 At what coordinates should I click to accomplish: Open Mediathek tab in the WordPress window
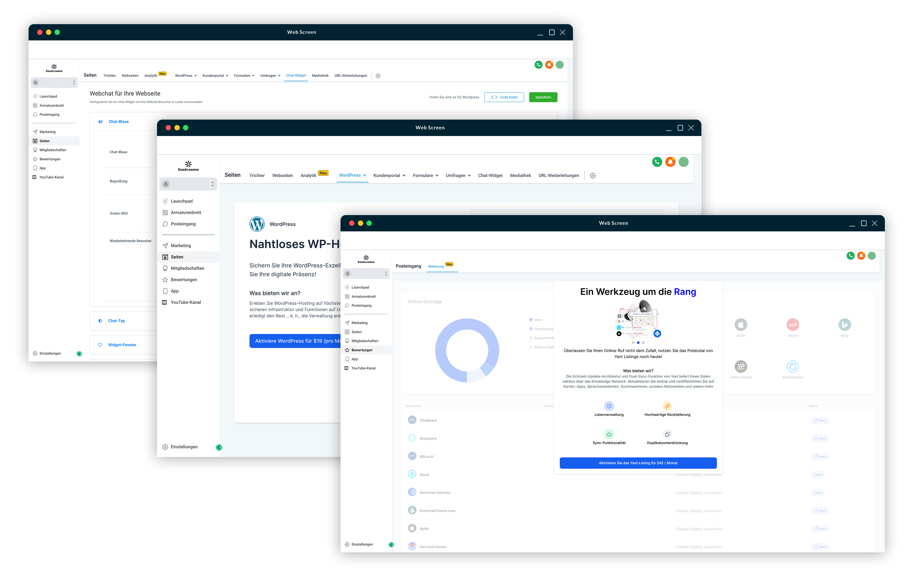520,176
